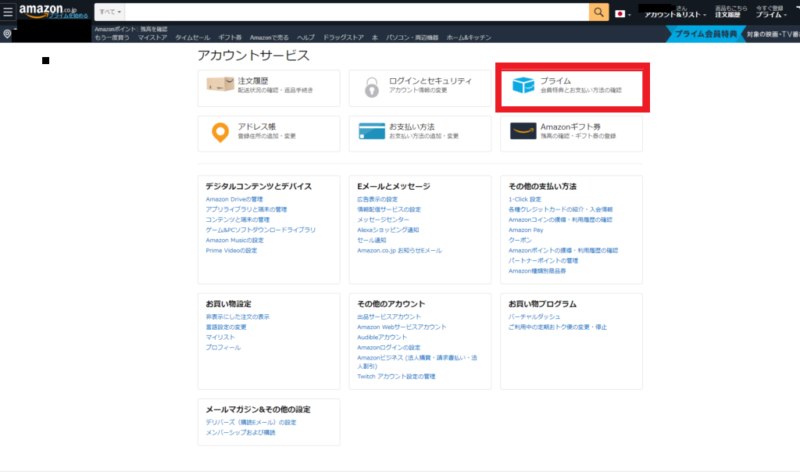Open メッセージセンター link

click(383, 220)
